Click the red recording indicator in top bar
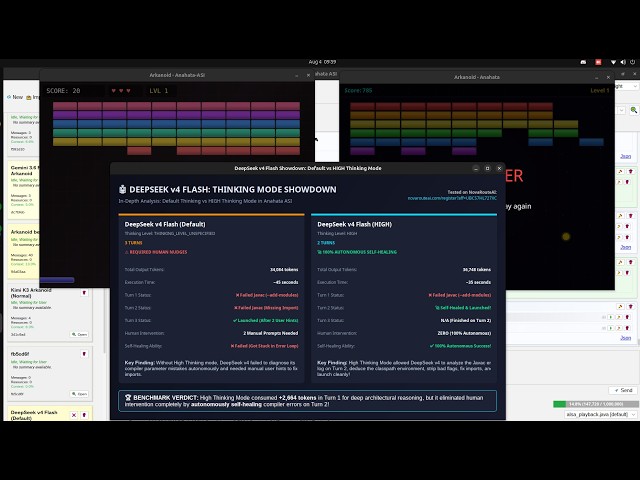Image resolution: width=640 pixels, height=480 pixels. 598,62
